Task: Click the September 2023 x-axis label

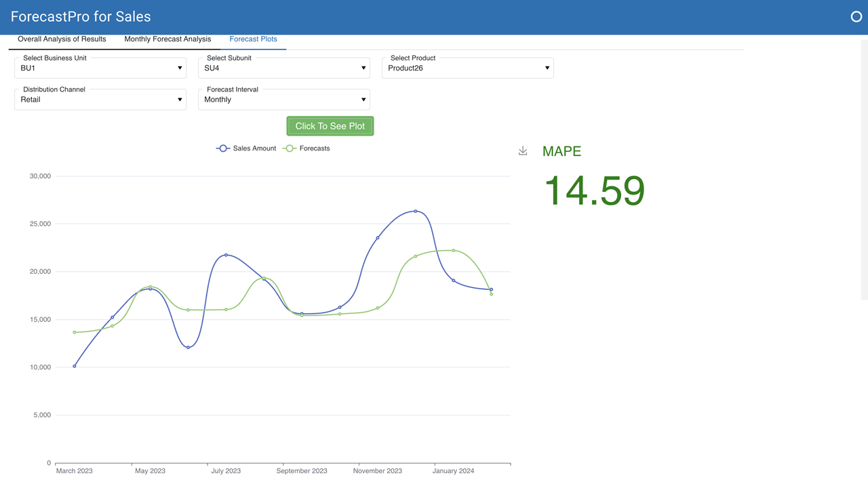Action: pos(302,471)
